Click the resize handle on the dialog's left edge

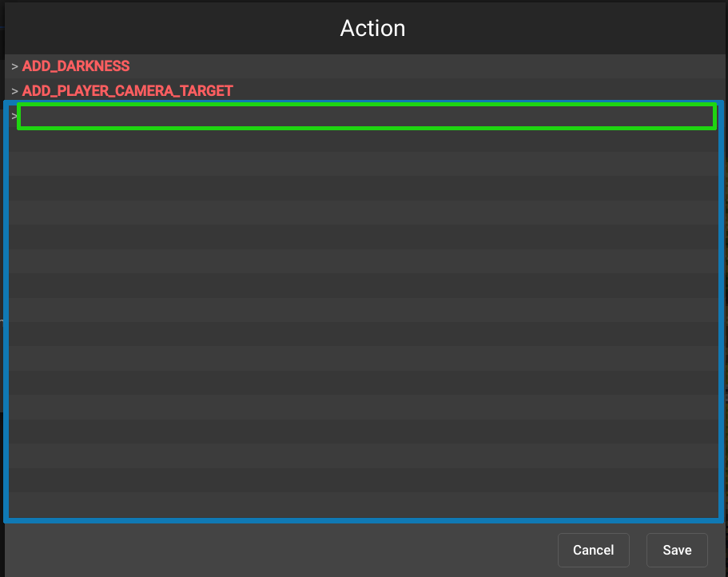point(2,320)
